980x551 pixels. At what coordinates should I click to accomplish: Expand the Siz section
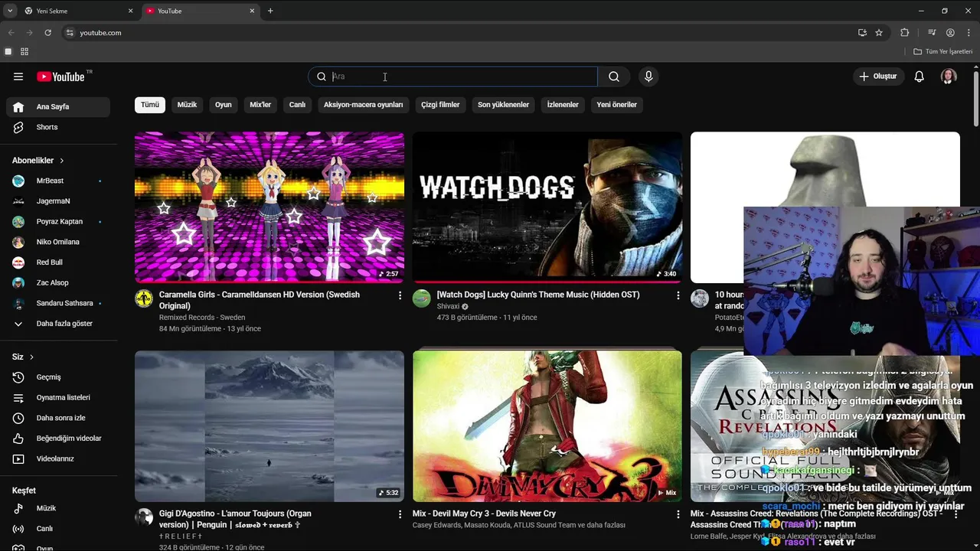click(23, 357)
